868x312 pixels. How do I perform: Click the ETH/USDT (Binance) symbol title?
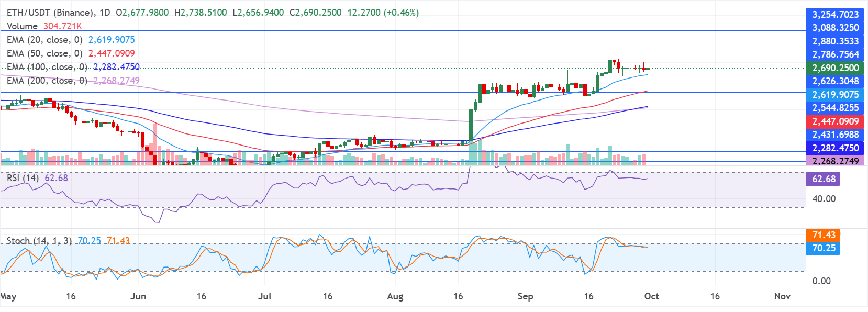(x=51, y=12)
